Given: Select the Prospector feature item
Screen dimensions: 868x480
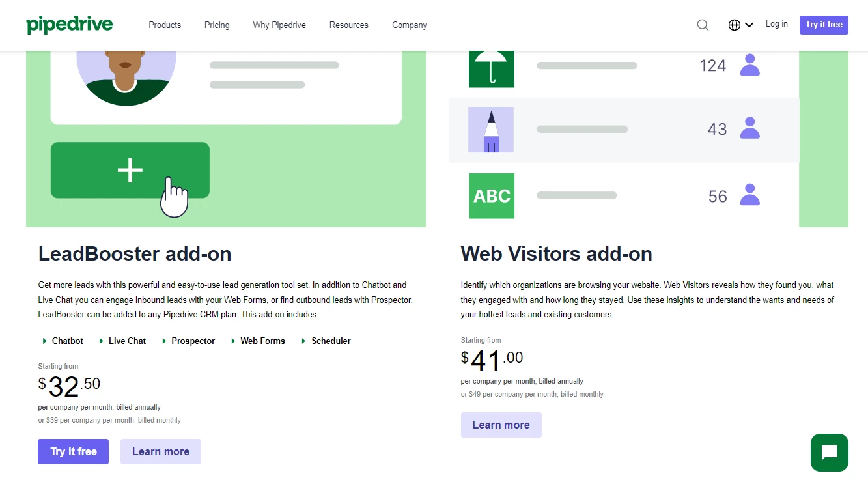Looking at the screenshot, I should click(189, 341).
